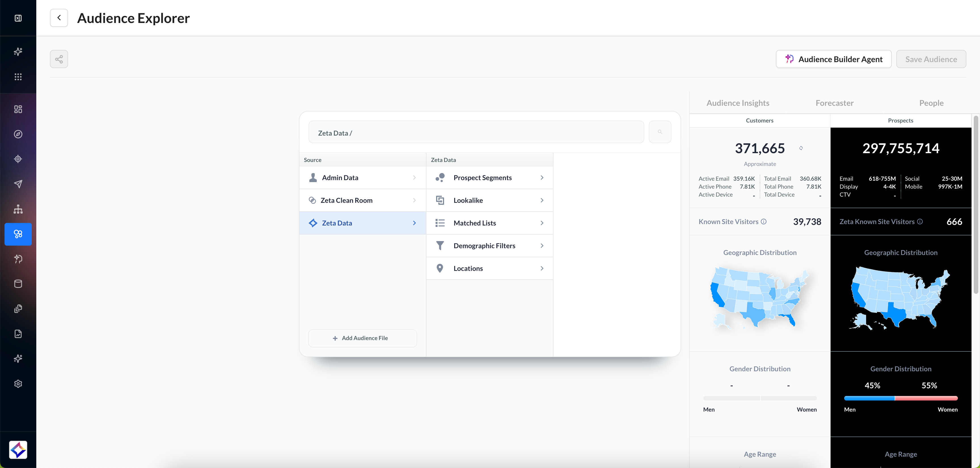Click the Audience Builder Agent button
This screenshot has height=468, width=980.
pyautogui.click(x=833, y=59)
